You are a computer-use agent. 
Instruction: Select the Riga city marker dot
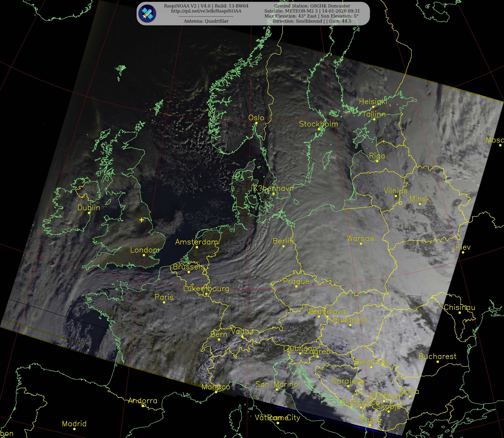pos(377,161)
